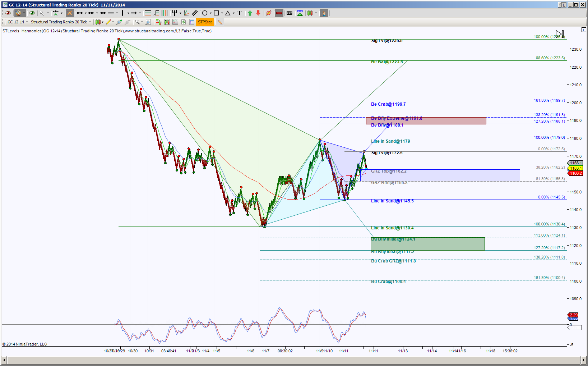Click the chart style candles icon in second toolbar

pyautogui.click(x=98, y=22)
